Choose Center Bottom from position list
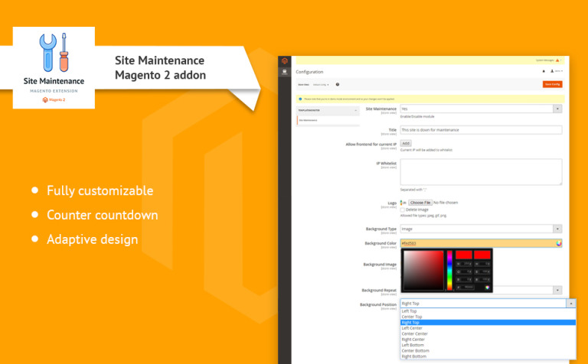The image size is (588, 364). 488,351
